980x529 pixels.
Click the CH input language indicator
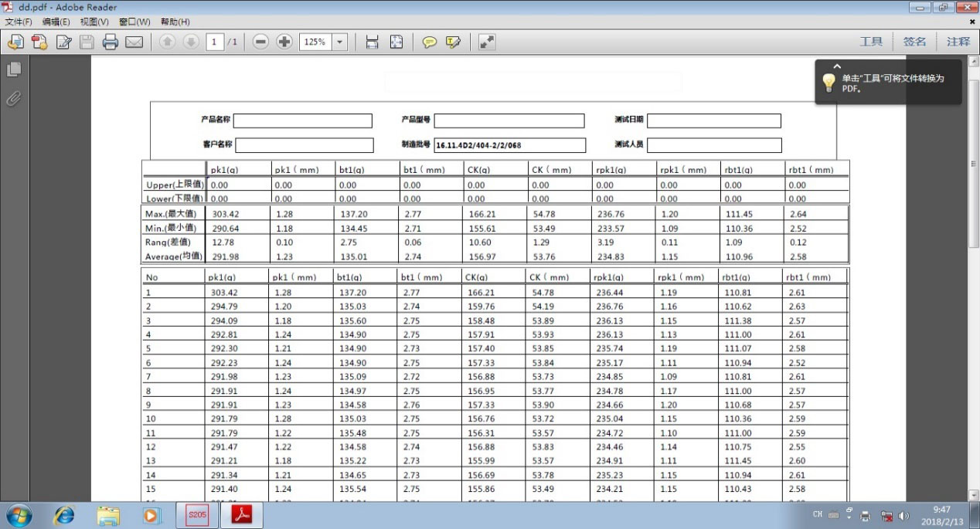[817, 514]
